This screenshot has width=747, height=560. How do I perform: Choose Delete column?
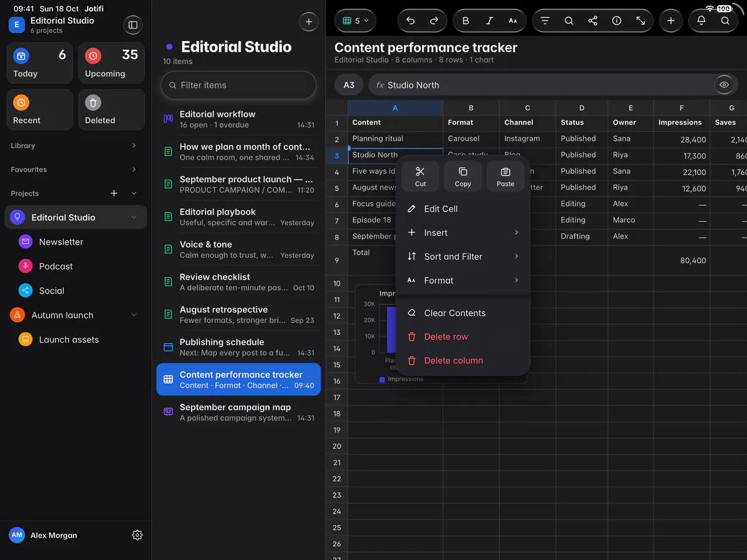(463, 360)
